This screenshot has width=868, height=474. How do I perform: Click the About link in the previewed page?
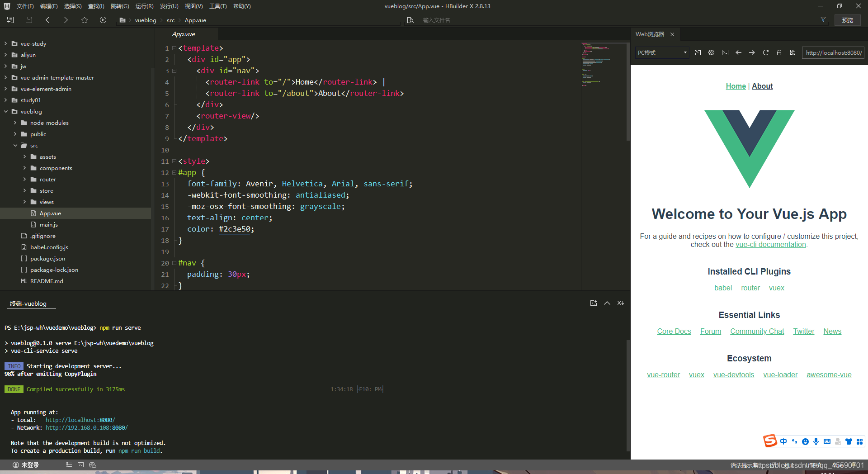tap(762, 86)
